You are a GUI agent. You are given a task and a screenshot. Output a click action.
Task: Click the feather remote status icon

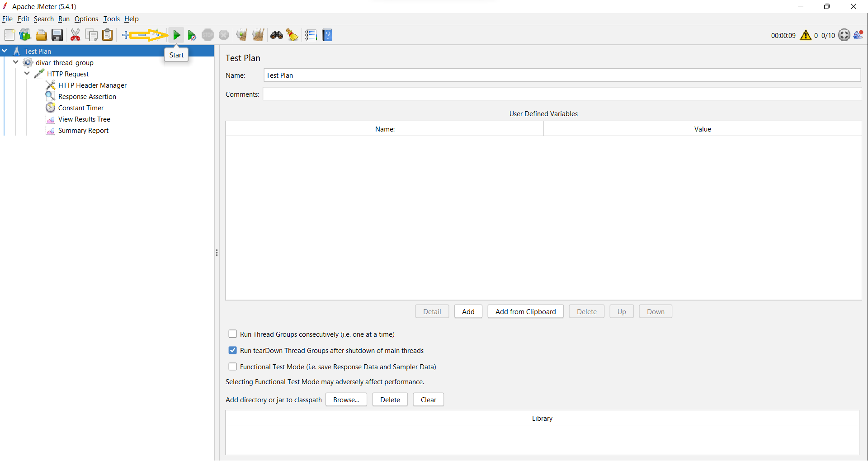click(859, 35)
